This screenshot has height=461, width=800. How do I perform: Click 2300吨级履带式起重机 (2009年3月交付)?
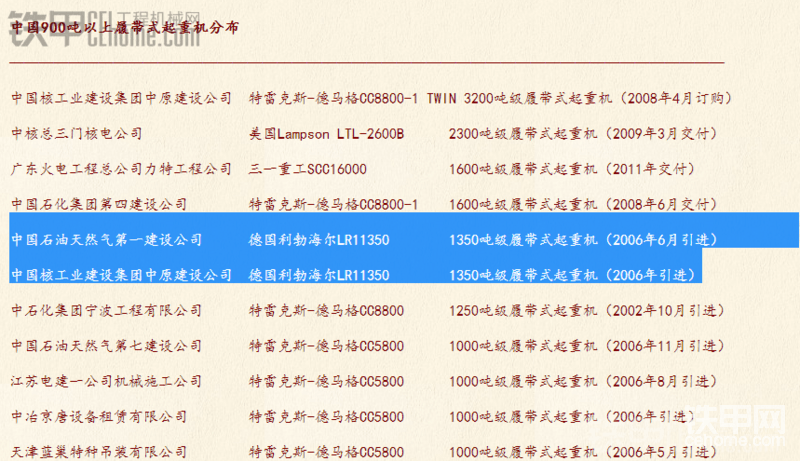[584, 134]
